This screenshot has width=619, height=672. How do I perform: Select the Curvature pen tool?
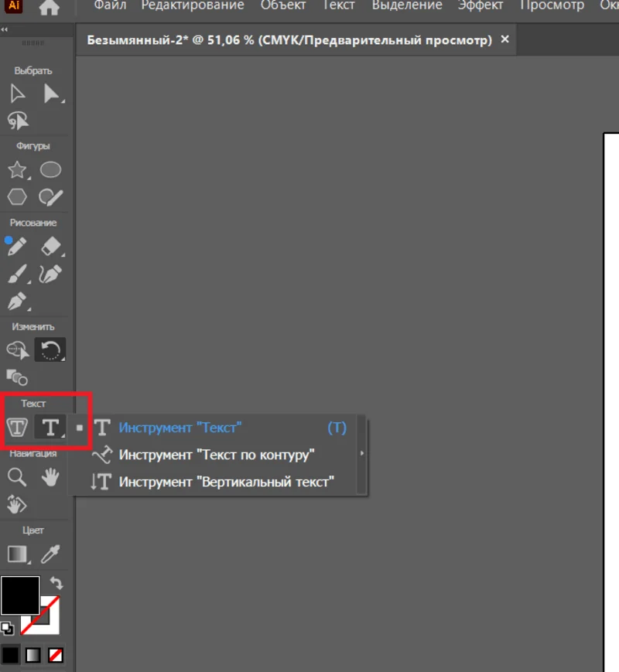(x=50, y=274)
